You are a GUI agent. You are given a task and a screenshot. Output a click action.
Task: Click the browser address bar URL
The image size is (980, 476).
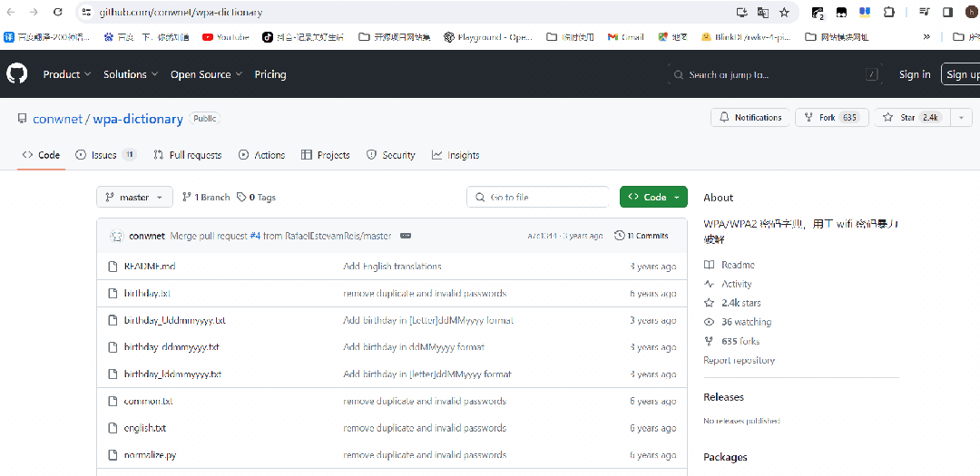(x=180, y=12)
